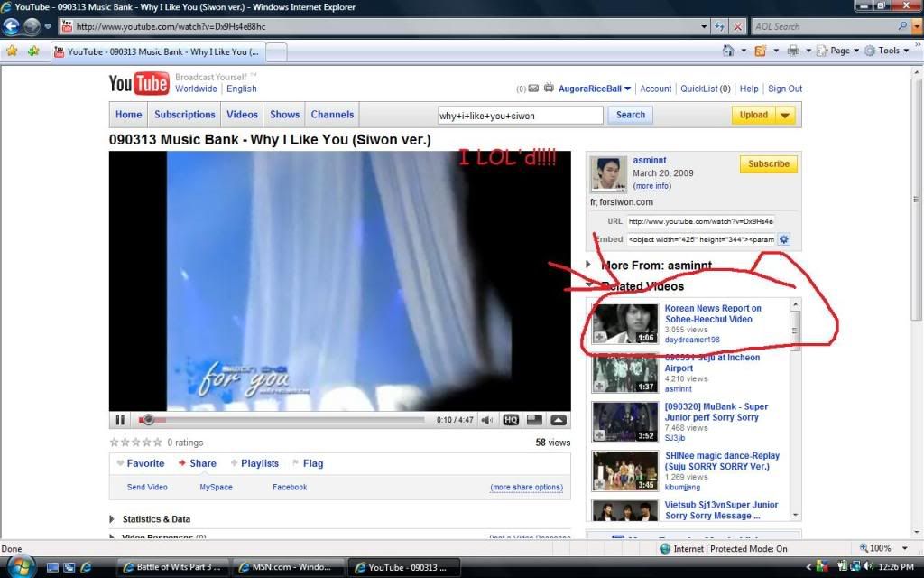Toggle HQ high quality playback

(511, 420)
